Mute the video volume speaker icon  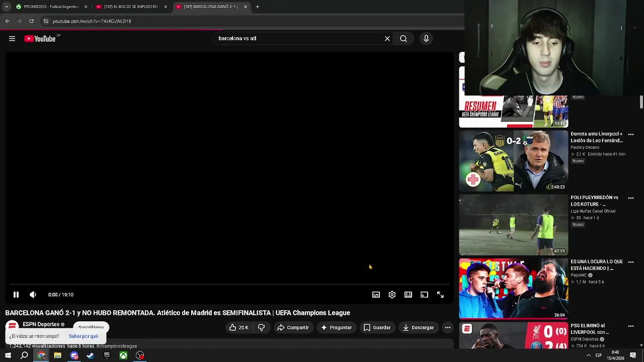tap(33, 295)
